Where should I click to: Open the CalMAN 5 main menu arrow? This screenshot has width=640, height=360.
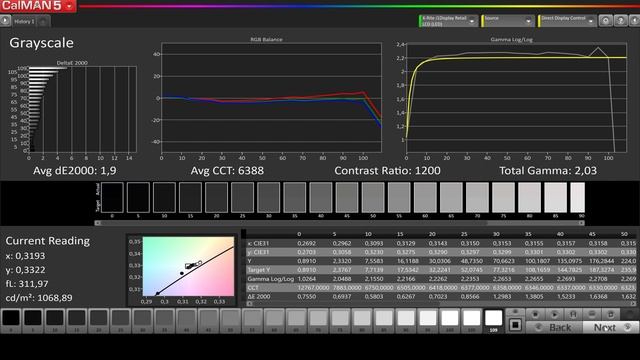pos(69,6)
